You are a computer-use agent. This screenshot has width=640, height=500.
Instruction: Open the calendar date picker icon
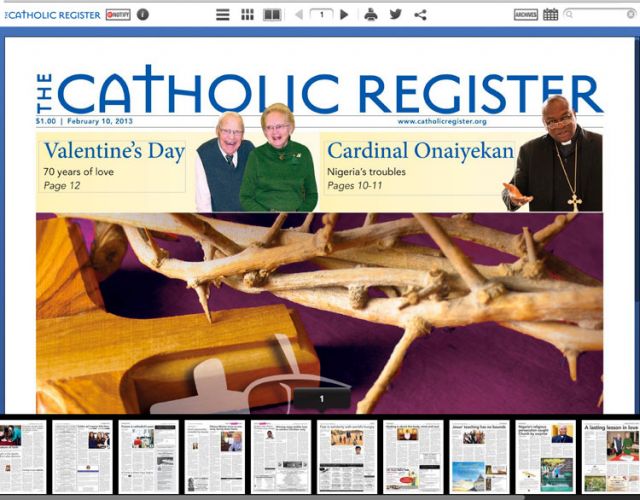(x=550, y=15)
